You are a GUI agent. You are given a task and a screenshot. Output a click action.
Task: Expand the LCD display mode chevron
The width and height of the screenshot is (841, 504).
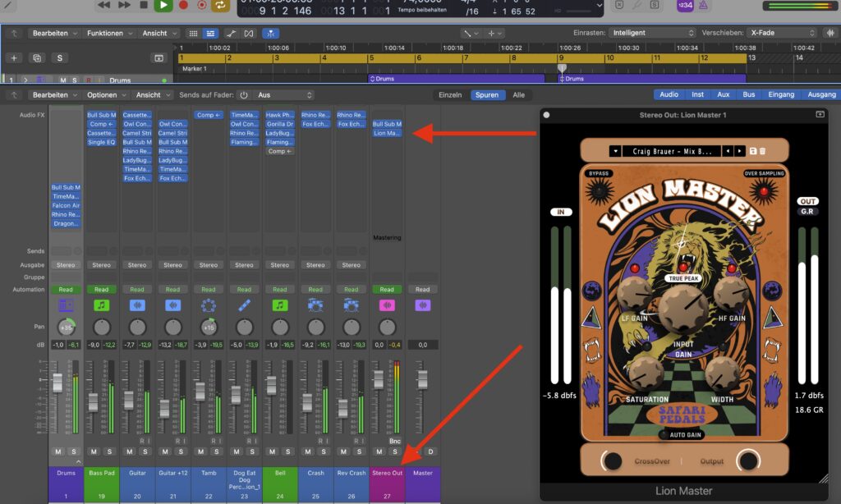[x=599, y=6]
